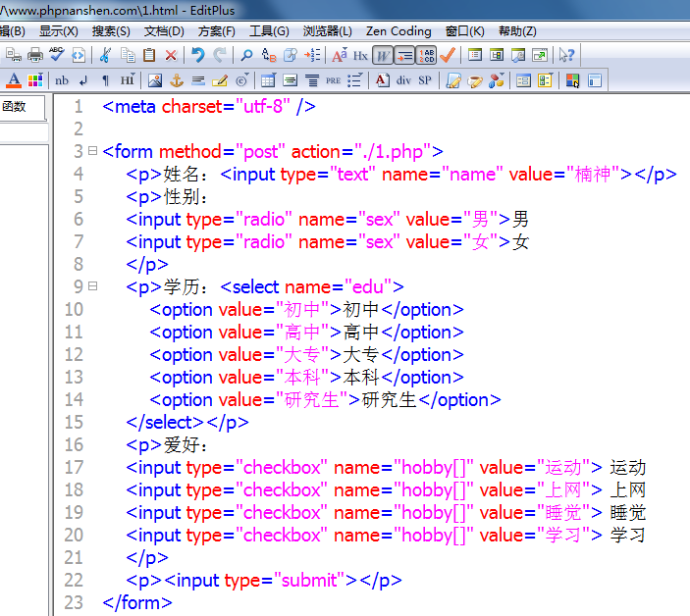
Task: Insert non-breaking space with nb icon
Action: click(62, 80)
